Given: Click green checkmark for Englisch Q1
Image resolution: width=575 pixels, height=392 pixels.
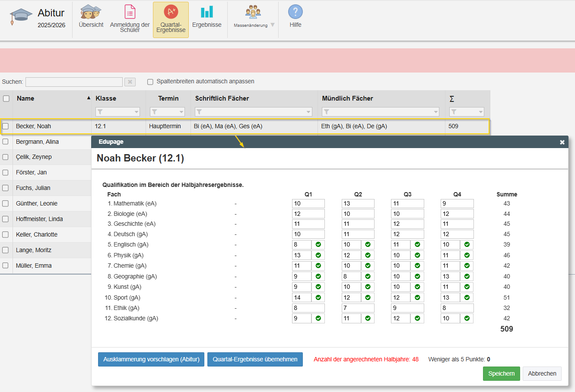Looking at the screenshot, I should pos(318,245).
